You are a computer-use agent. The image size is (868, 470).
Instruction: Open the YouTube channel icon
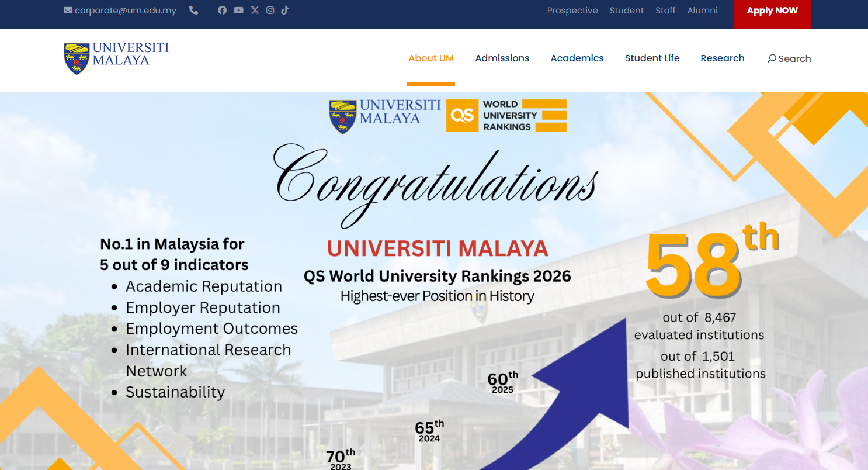pyautogui.click(x=238, y=10)
